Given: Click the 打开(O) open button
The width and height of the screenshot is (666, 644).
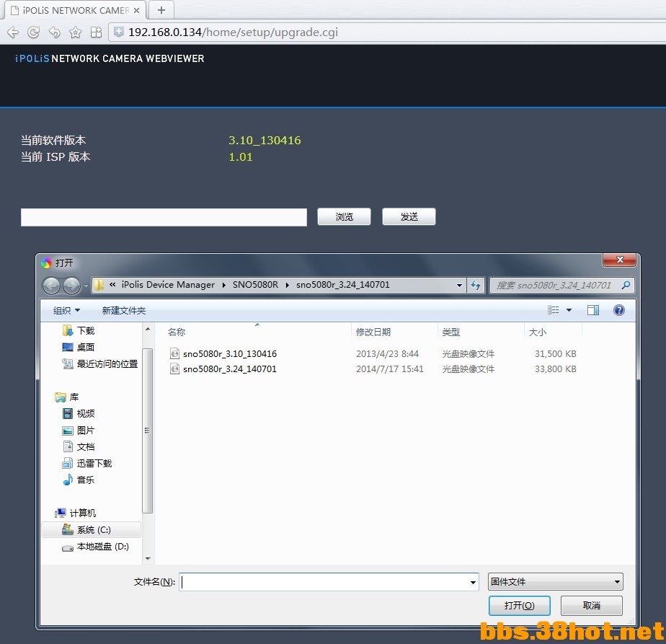Looking at the screenshot, I should tap(520, 605).
